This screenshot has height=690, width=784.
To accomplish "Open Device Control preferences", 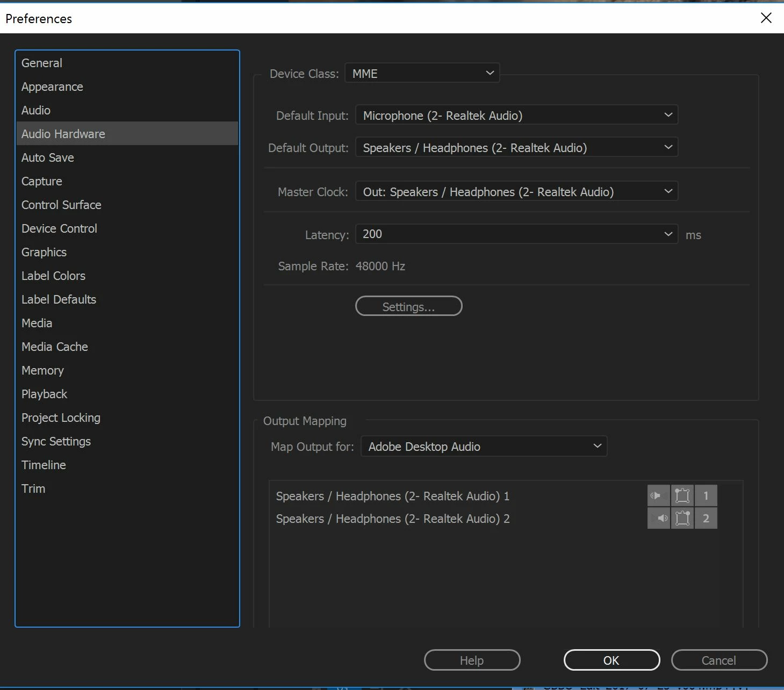I will [x=127, y=228].
